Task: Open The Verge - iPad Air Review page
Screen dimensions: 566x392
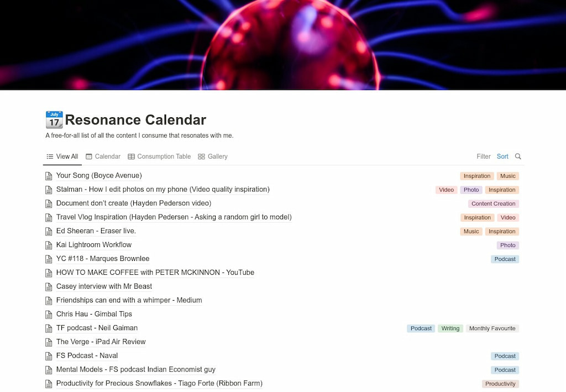Action: tap(101, 342)
